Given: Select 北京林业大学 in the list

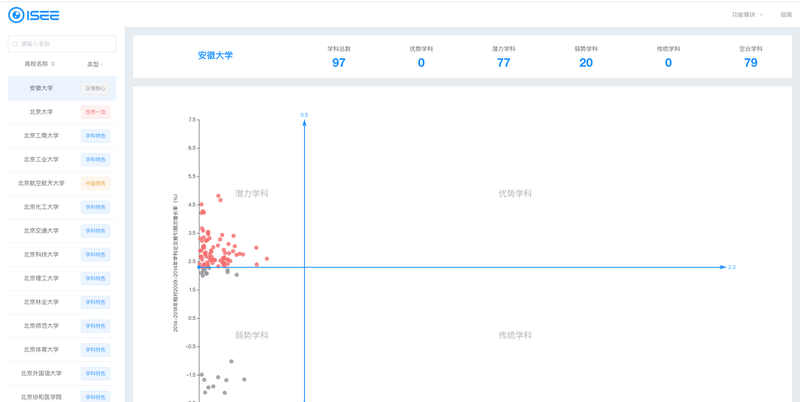Looking at the screenshot, I should (62, 302).
